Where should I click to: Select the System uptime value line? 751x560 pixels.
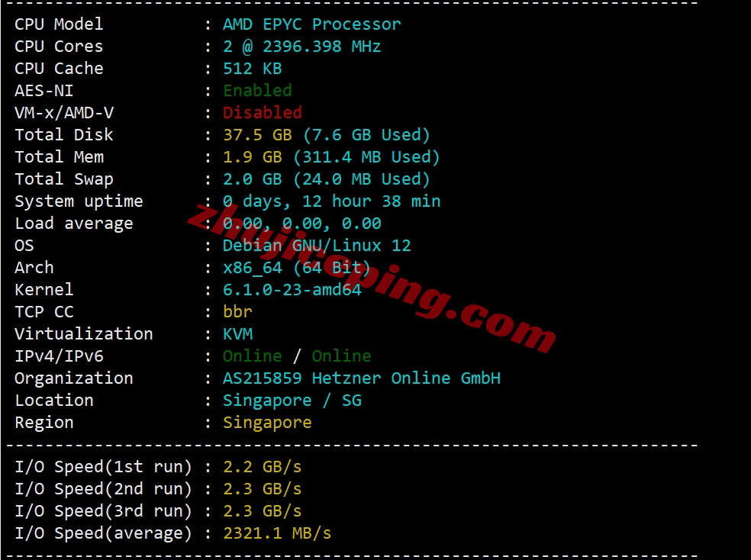pos(331,201)
